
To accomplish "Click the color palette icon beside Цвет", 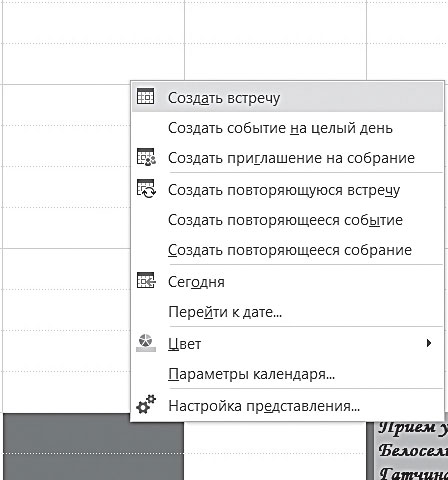I will click(x=146, y=343).
